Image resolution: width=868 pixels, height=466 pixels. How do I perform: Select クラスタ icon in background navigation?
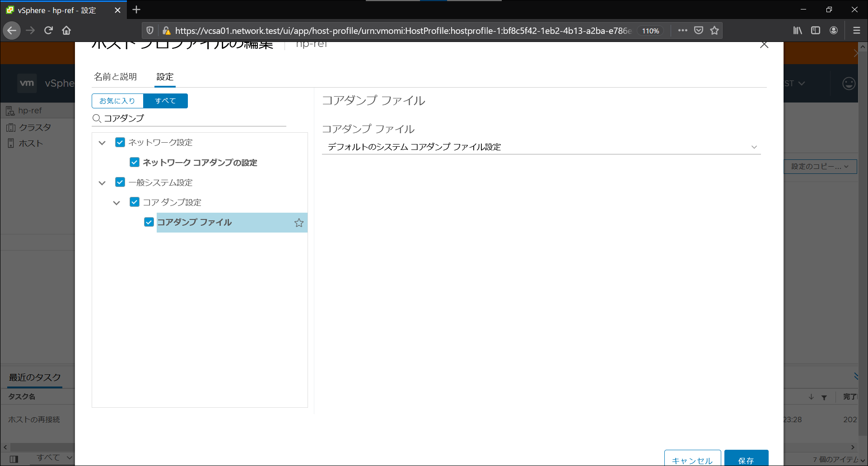point(11,127)
